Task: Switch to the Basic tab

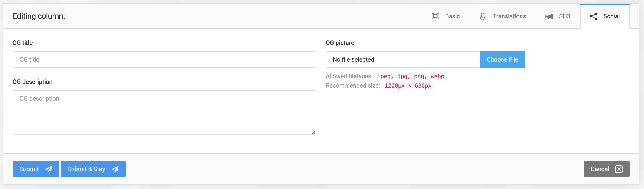Action: click(452, 16)
